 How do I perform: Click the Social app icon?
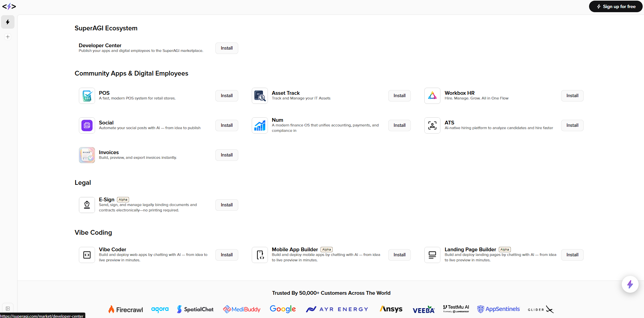87,125
